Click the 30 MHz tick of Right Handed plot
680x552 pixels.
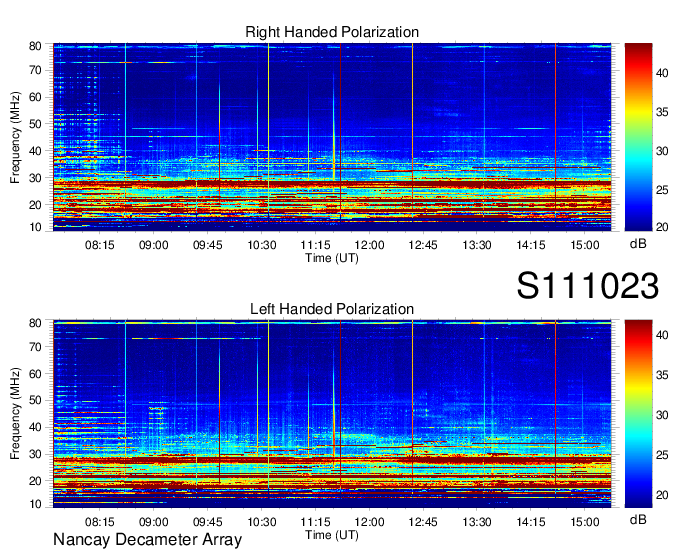pyautogui.click(x=35, y=178)
